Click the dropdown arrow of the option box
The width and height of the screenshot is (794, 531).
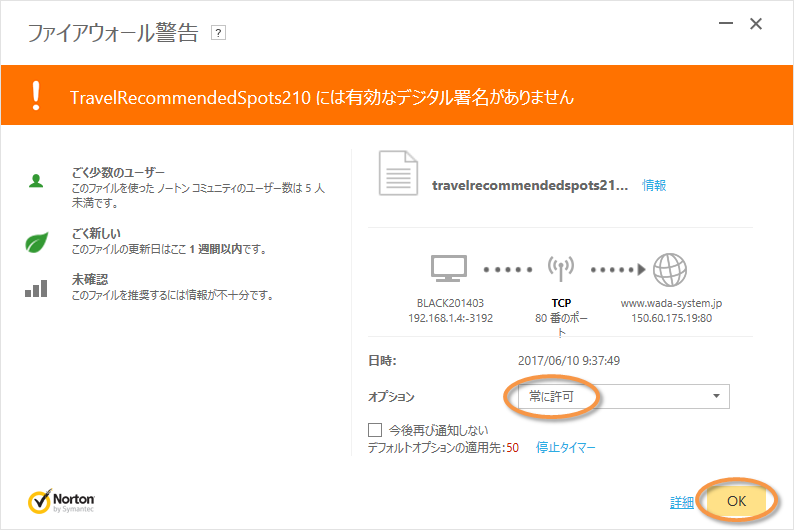tap(716, 396)
